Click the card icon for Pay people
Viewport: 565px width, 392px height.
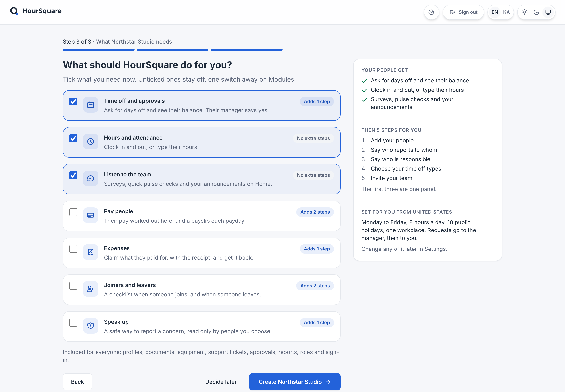pos(90,215)
